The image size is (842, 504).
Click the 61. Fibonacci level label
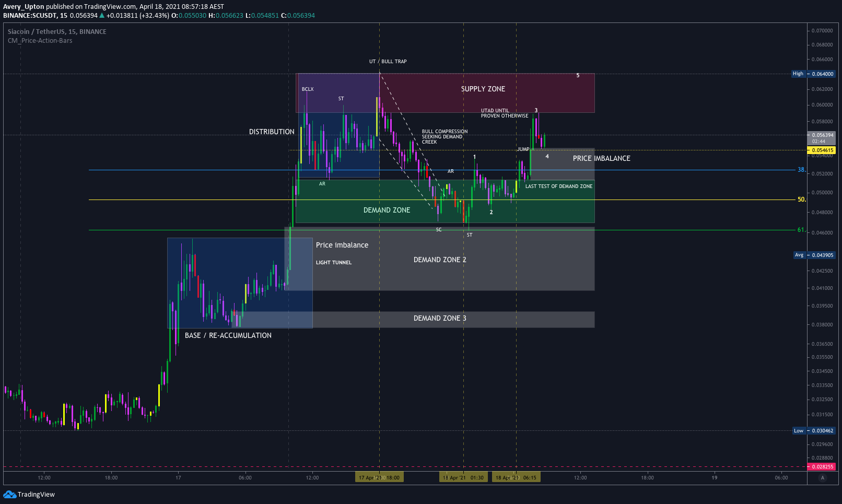pyautogui.click(x=802, y=230)
